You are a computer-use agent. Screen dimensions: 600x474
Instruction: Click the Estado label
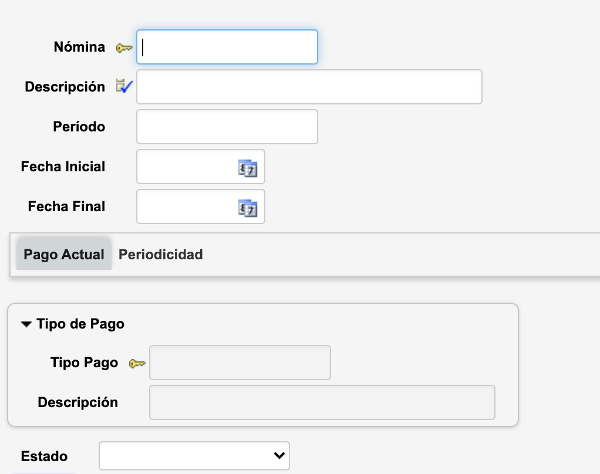click(44, 456)
